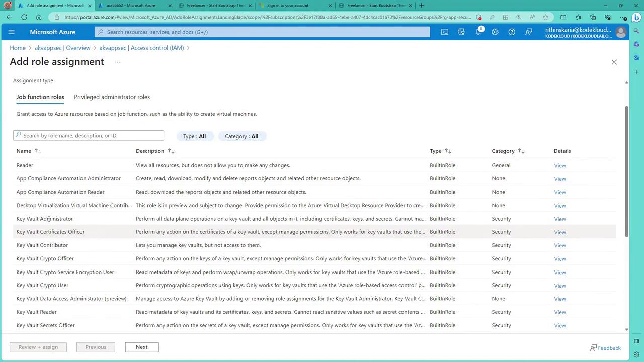Select the Key Vault Reader role
The height and width of the screenshot is (362, 644).
click(314, 312)
